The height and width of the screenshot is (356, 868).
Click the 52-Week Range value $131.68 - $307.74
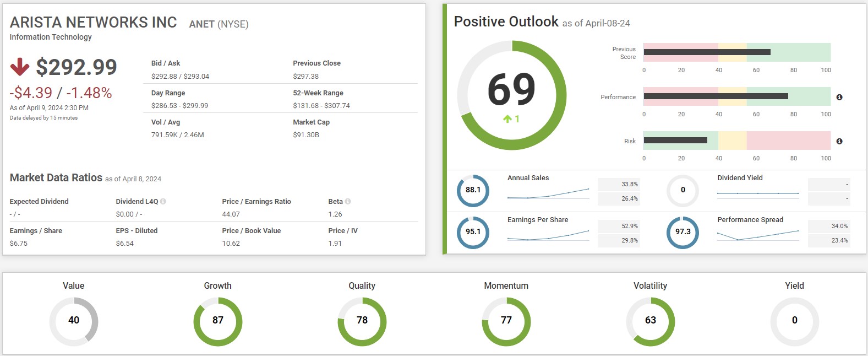pos(321,106)
